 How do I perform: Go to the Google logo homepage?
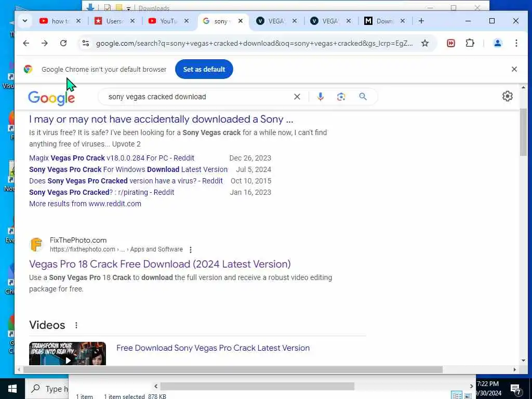pos(51,98)
